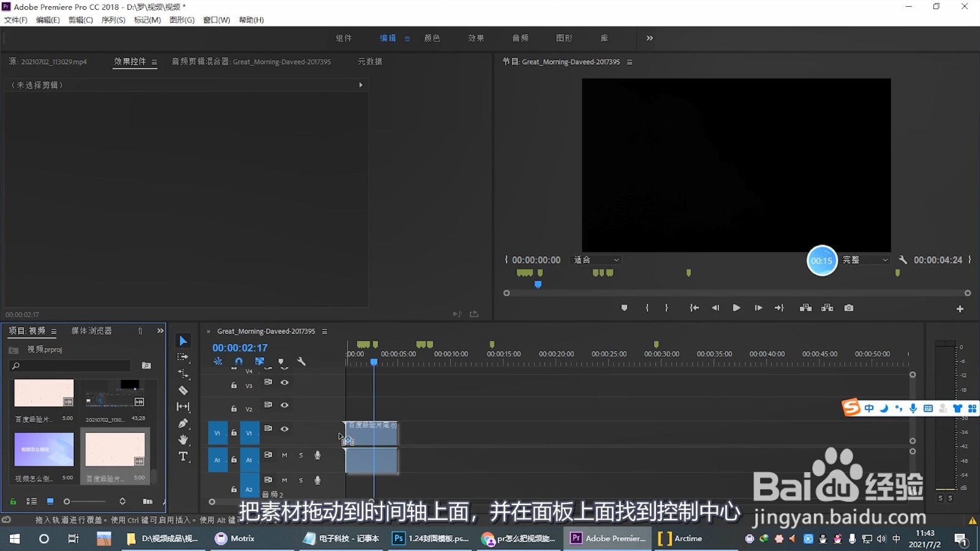This screenshot has width=980, height=551.
Task: Select the Track Select Forward tool
Action: tap(183, 357)
